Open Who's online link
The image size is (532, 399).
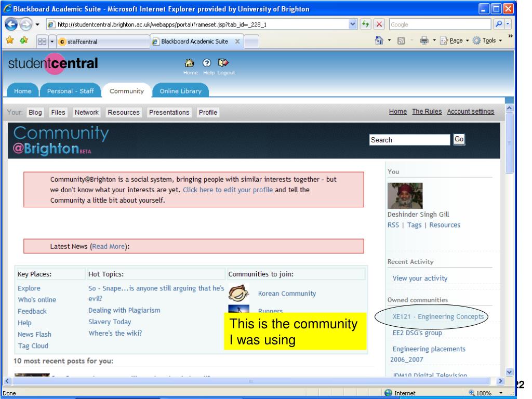pyautogui.click(x=37, y=300)
